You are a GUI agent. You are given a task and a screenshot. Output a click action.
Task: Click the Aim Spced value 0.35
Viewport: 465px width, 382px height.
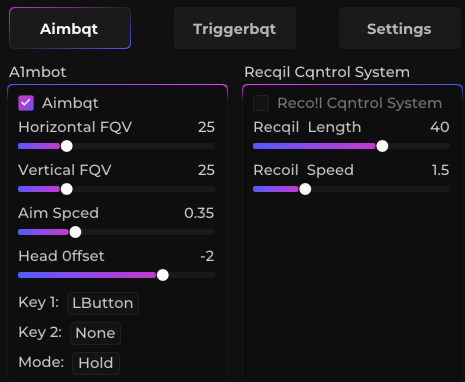tap(199, 213)
